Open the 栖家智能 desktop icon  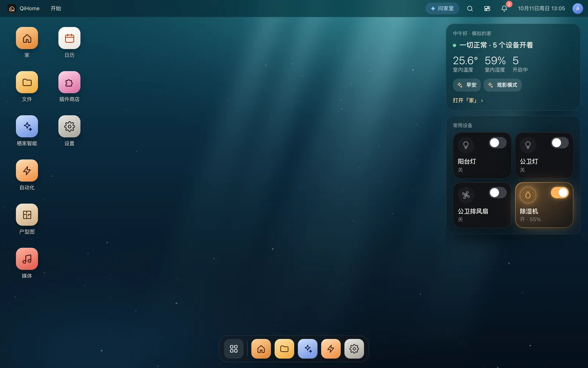tap(27, 127)
